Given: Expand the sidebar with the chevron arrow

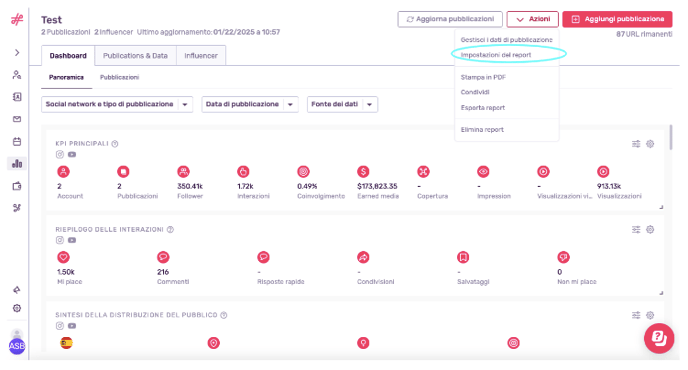Looking at the screenshot, I should [x=17, y=53].
